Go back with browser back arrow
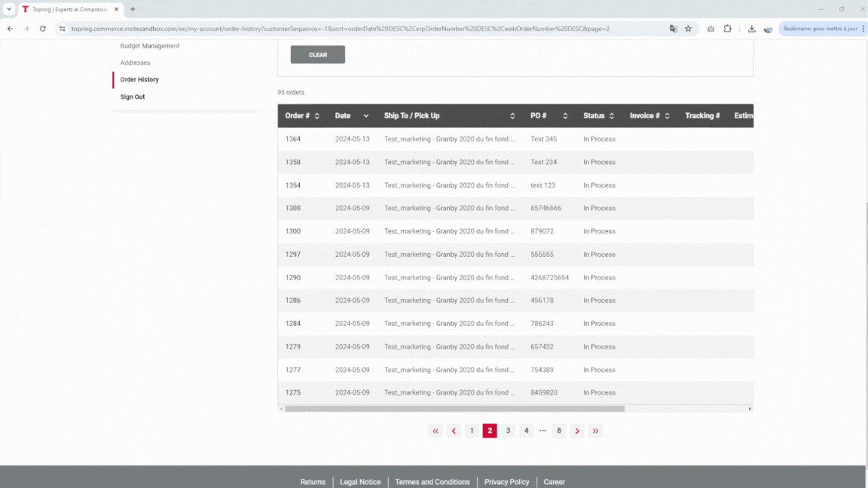868x488 pixels. [10, 29]
